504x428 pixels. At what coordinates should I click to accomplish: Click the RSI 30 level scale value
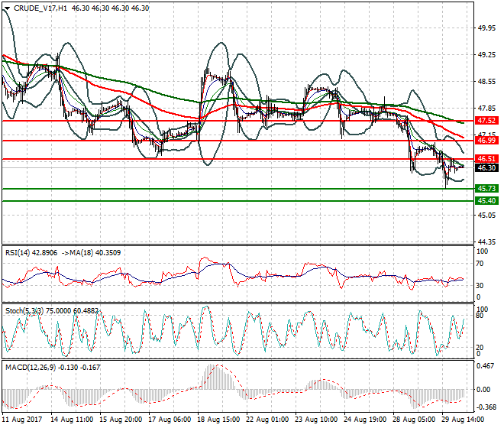480,285
